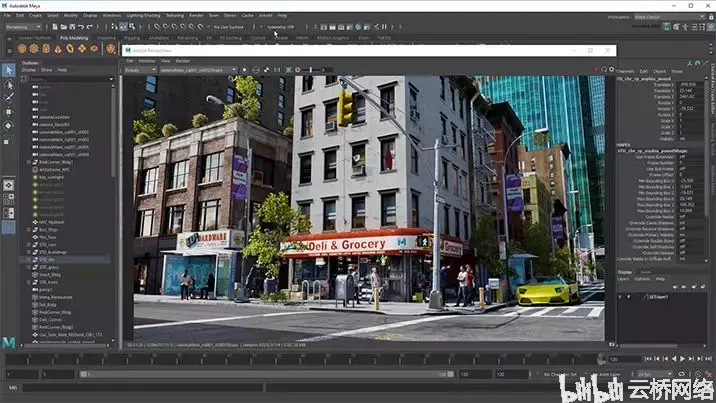The image size is (716, 403).
Task: Click the polygon cube shelf icon
Action: coord(34,48)
